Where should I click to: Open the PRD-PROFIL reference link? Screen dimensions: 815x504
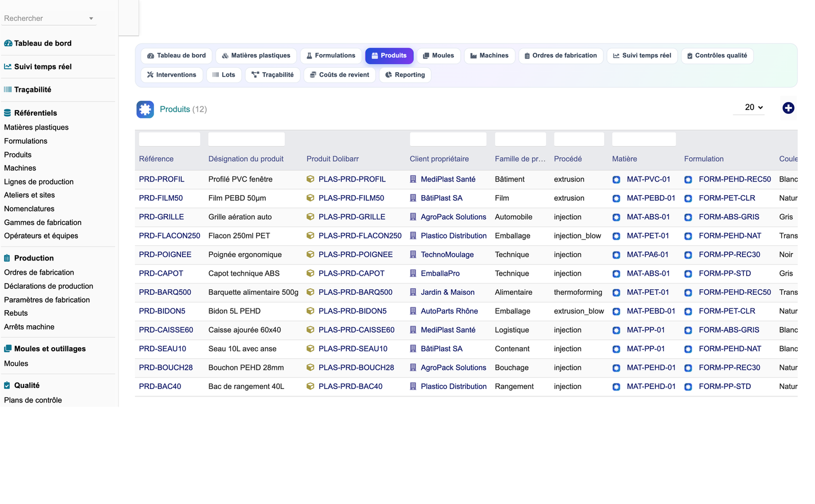tap(161, 179)
